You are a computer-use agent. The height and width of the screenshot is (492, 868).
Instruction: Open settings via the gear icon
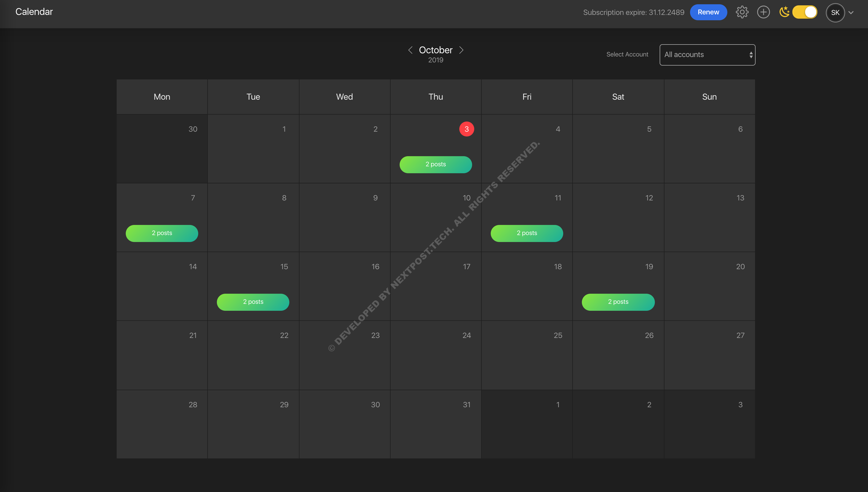[x=742, y=12]
